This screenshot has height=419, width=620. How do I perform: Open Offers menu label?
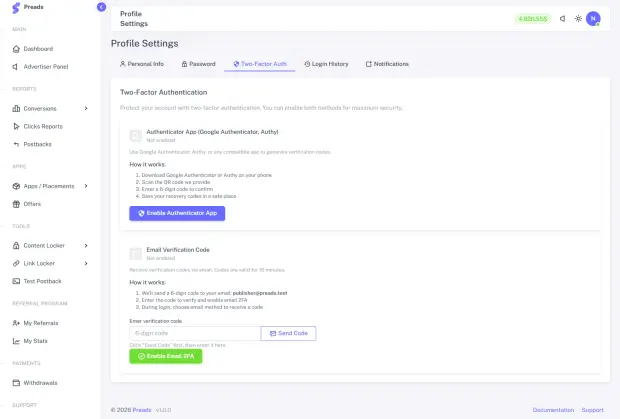(x=32, y=204)
